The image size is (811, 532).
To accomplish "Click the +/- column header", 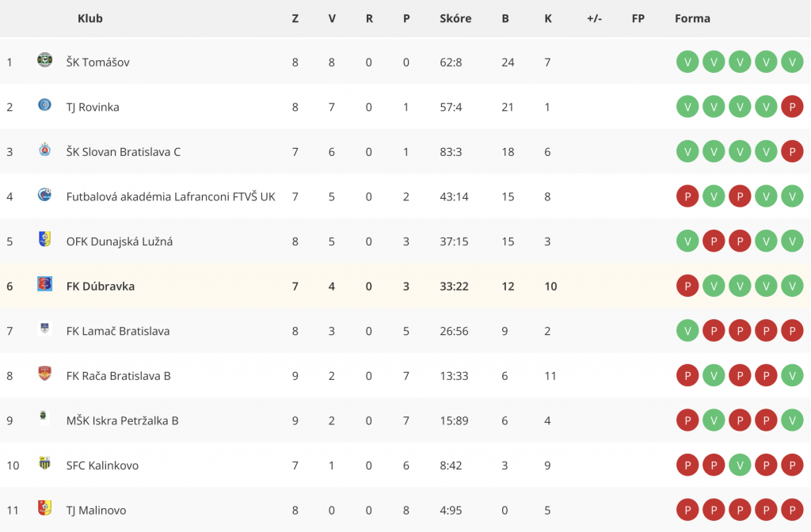I will click(x=594, y=19).
